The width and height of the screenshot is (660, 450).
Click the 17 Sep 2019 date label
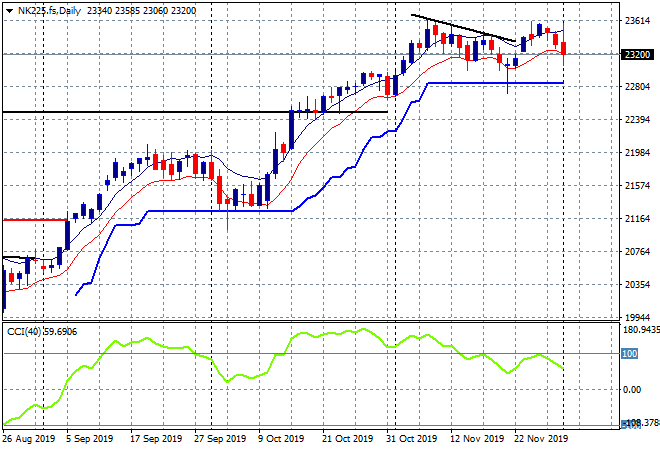click(156, 439)
